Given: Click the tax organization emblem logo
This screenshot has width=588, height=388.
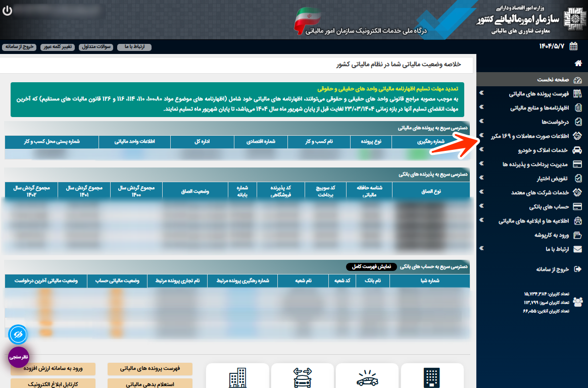Looking at the screenshot, I should 574,20.
